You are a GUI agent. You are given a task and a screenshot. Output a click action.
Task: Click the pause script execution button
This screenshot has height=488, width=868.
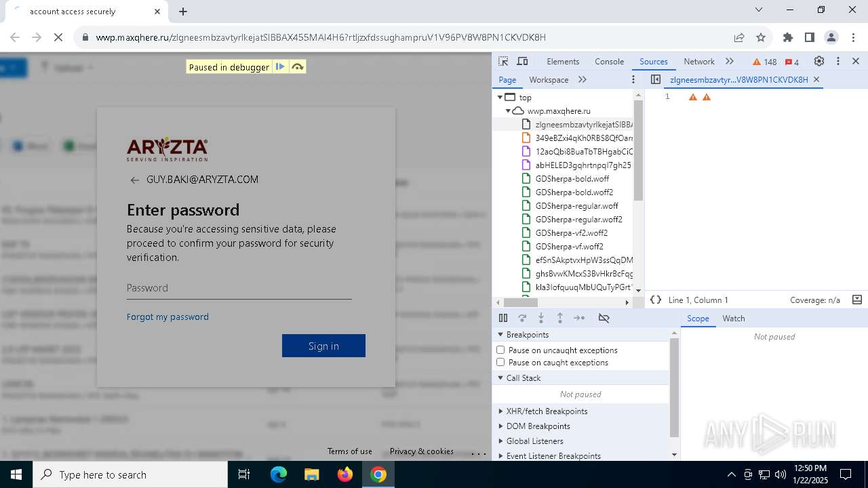(x=503, y=318)
